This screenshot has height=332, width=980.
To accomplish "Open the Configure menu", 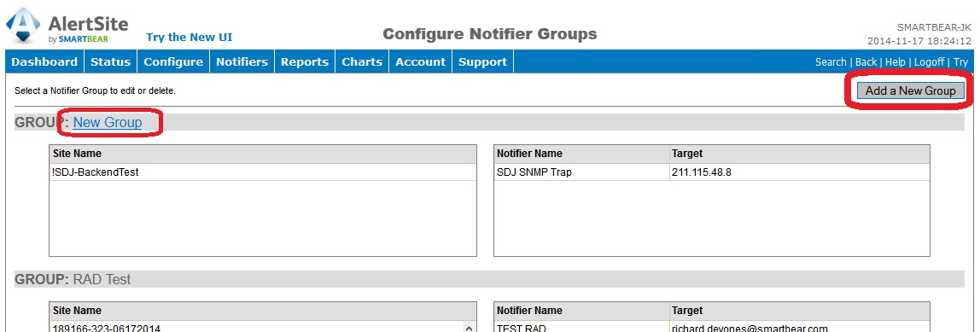I will click(173, 62).
